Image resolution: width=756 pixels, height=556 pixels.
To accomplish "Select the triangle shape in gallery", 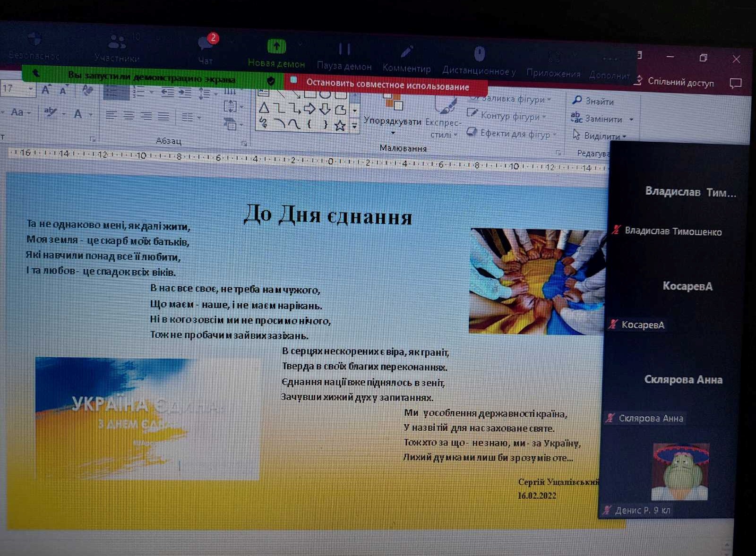I will 264,108.
